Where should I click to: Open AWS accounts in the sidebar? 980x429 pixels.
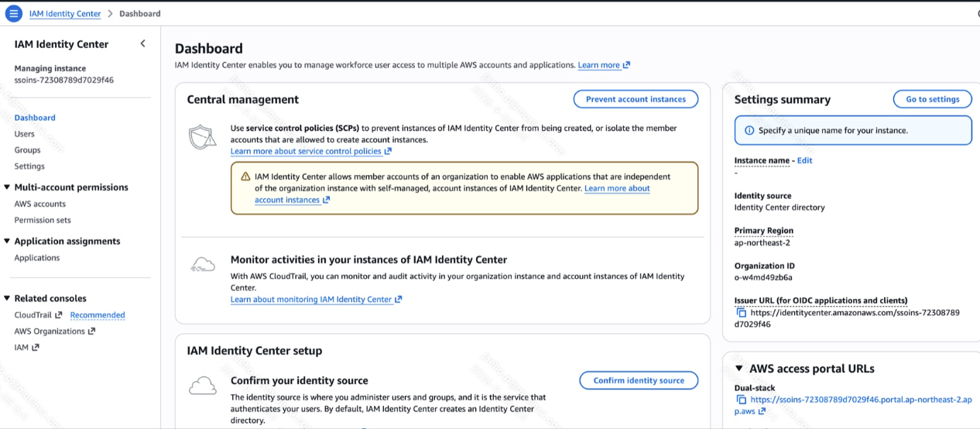point(39,204)
